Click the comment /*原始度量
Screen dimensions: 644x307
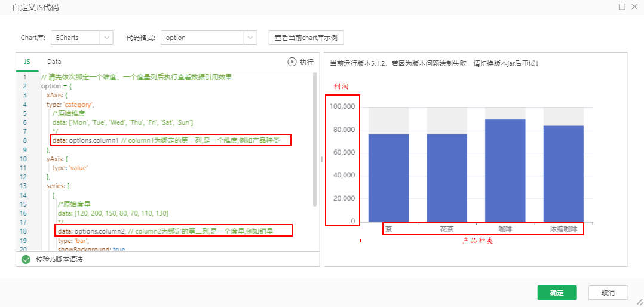(x=74, y=204)
